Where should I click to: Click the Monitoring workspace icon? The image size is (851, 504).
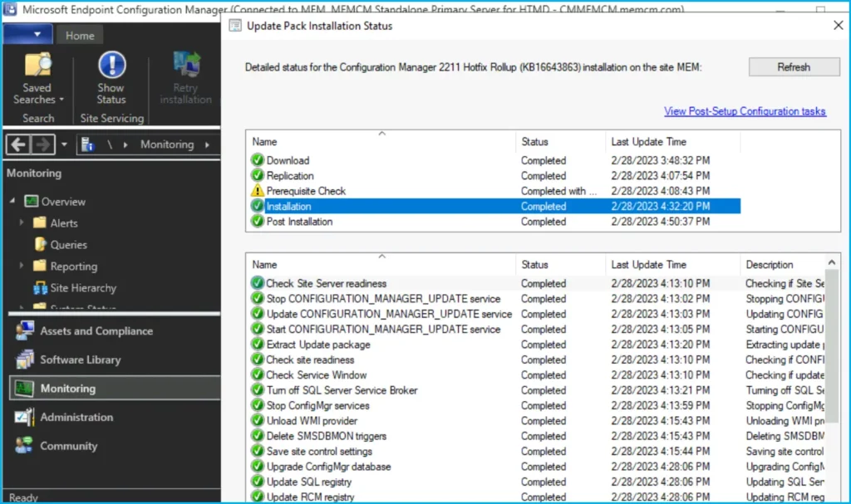(x=24, y=389)
